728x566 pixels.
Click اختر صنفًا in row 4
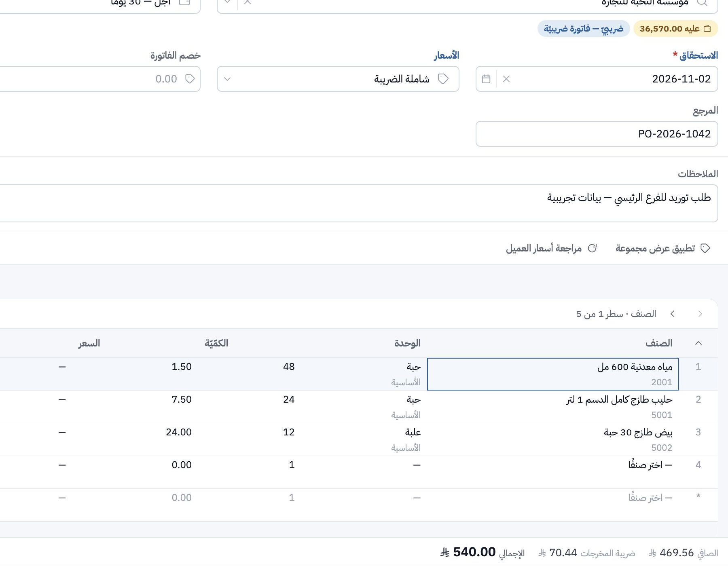coord(650,465)
